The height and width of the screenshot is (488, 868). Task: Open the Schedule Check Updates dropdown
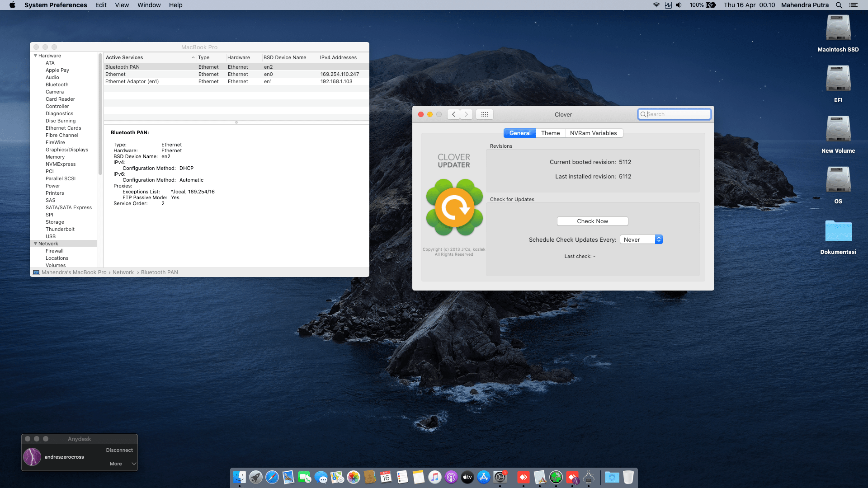tap(641, 239)
